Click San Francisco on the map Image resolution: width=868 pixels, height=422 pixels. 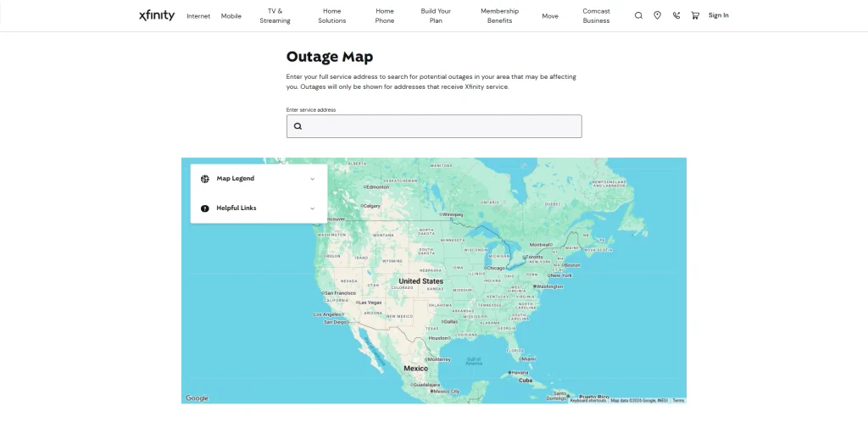coord(338,292)
